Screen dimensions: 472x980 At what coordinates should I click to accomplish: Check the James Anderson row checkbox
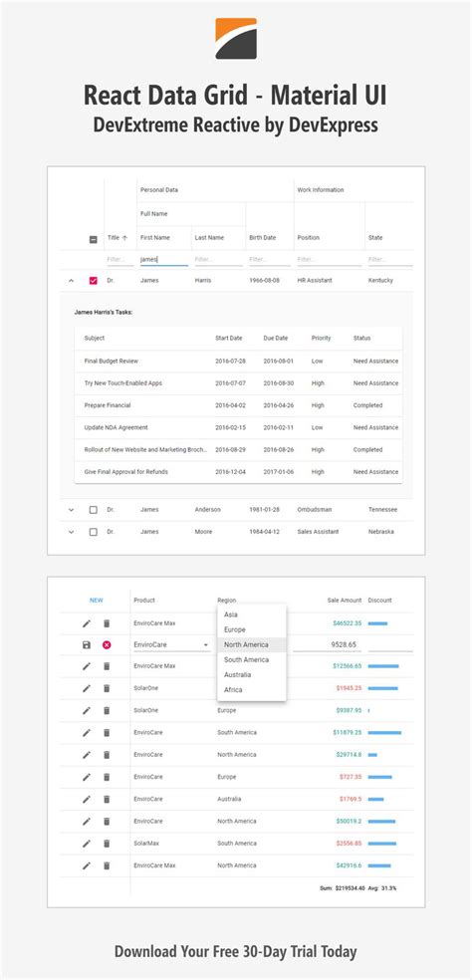[94, 510]
